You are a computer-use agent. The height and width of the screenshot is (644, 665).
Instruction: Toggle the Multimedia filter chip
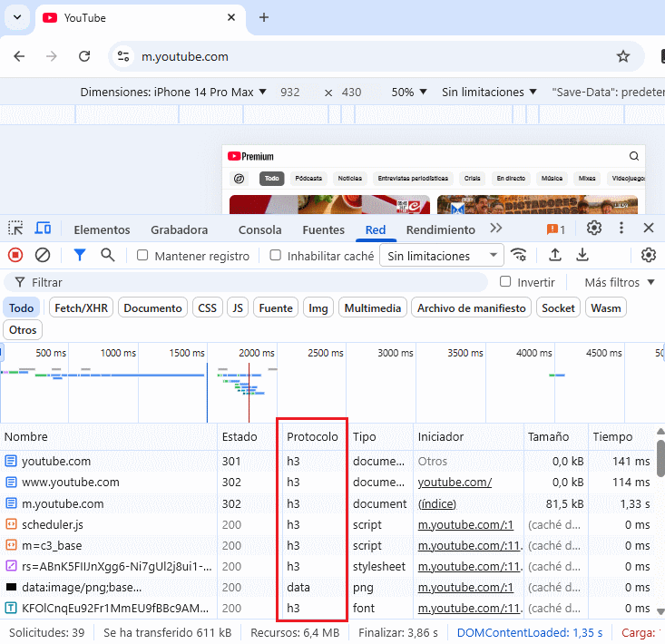click(372, 307)
